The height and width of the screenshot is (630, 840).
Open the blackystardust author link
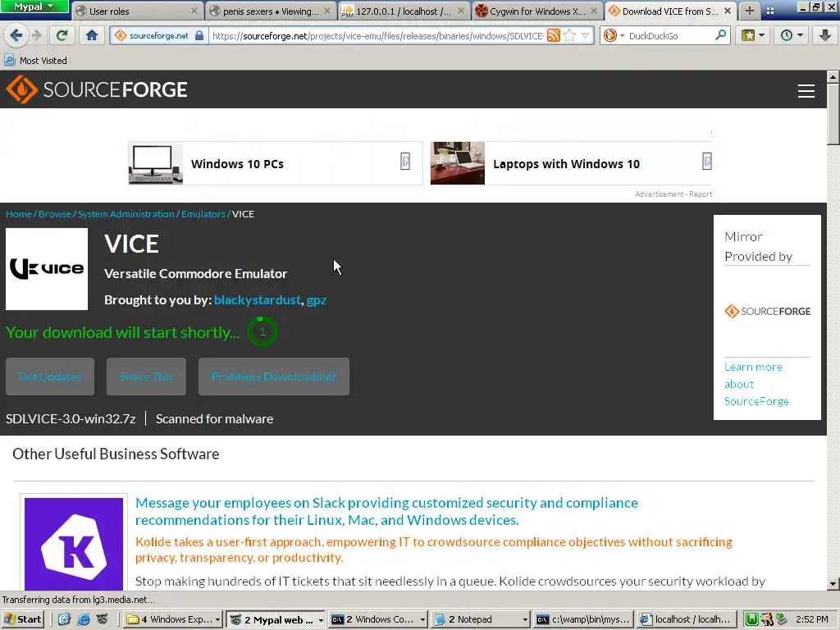[x=258, y=300]
